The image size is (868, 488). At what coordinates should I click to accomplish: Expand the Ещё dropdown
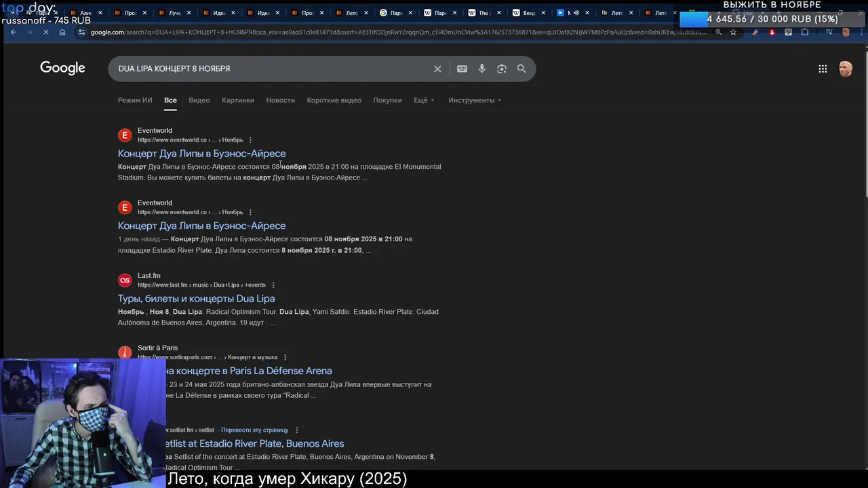pos(424,100)
